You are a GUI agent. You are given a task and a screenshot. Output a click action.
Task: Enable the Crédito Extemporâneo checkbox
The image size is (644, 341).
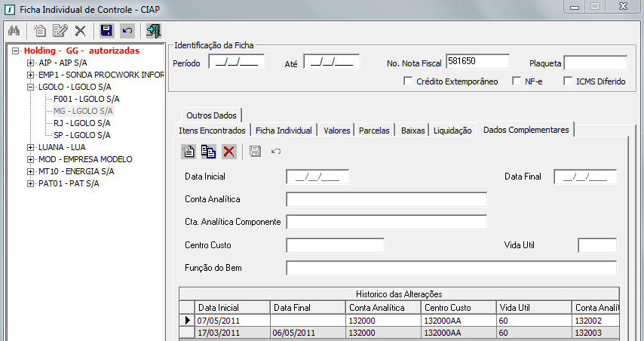(x=408, y=81)
